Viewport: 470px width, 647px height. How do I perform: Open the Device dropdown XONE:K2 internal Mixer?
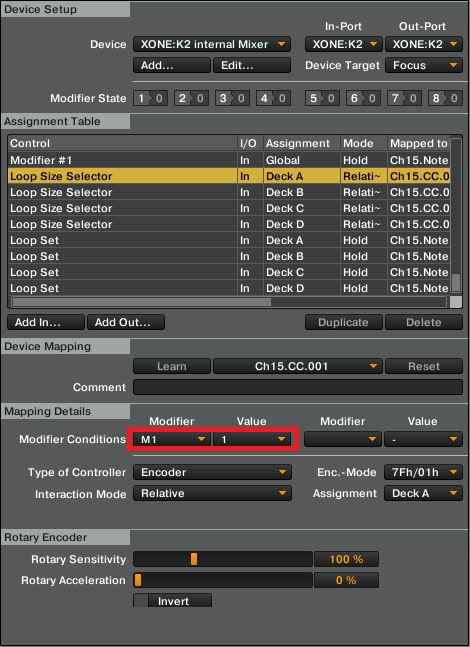click(x=212, y=44)
